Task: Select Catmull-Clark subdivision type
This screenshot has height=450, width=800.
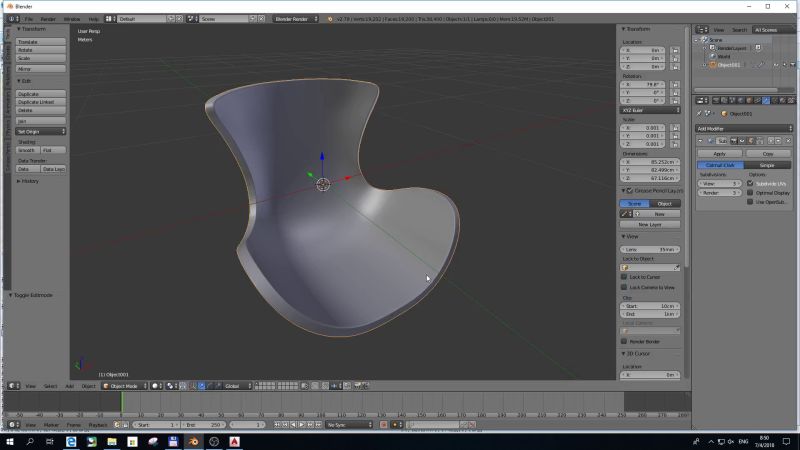Action: click(x=720, y=165)
